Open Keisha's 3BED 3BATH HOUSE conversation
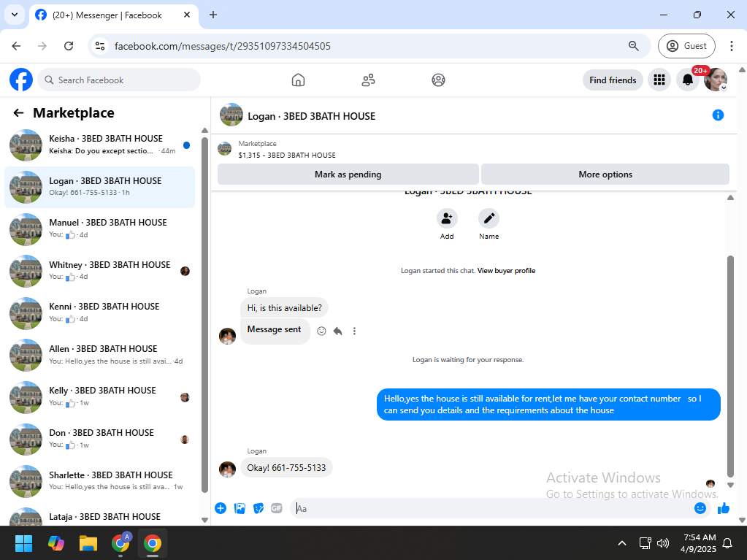 click(99, 145)
